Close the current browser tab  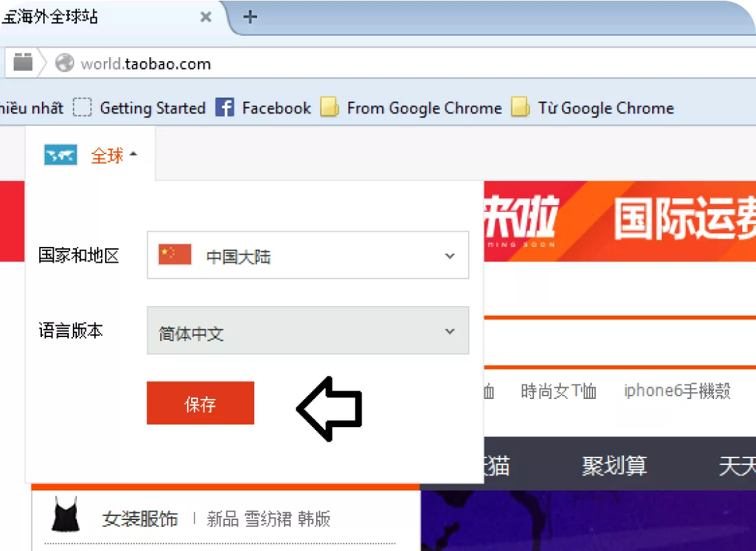tap(205, 17)
